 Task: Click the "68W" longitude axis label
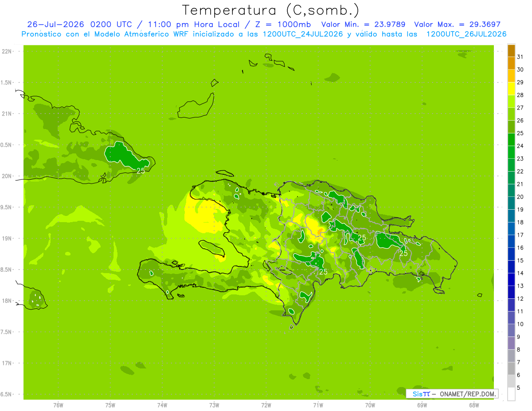coord(474,405)
